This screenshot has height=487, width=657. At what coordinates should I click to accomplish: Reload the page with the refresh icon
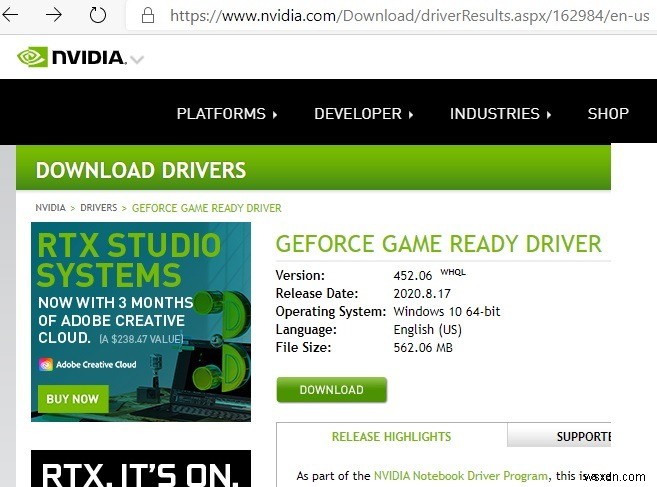[x=98, y=16]
